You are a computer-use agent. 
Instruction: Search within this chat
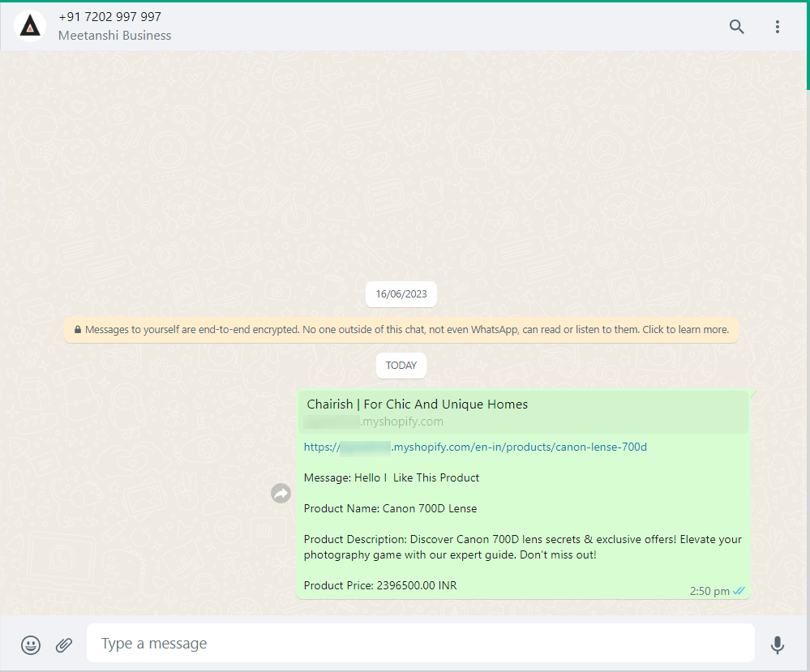tap(737, 26)
